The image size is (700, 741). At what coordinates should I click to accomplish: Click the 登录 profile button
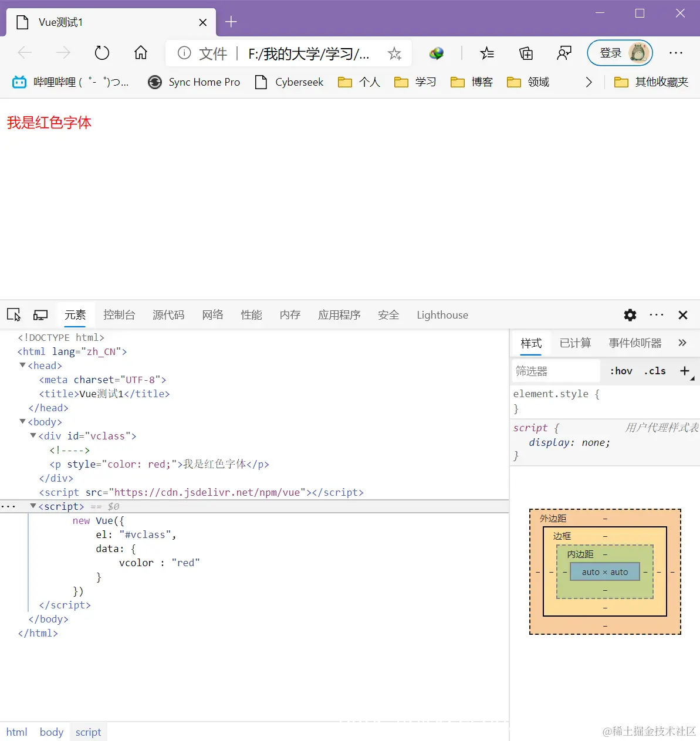tap(620, 53)
